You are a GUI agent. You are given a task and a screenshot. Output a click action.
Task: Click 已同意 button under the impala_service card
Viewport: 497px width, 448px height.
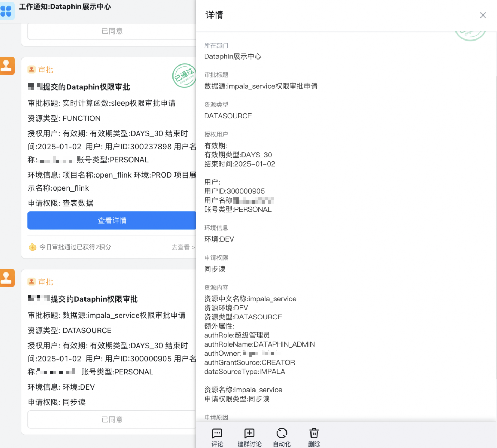coord(112,419)
